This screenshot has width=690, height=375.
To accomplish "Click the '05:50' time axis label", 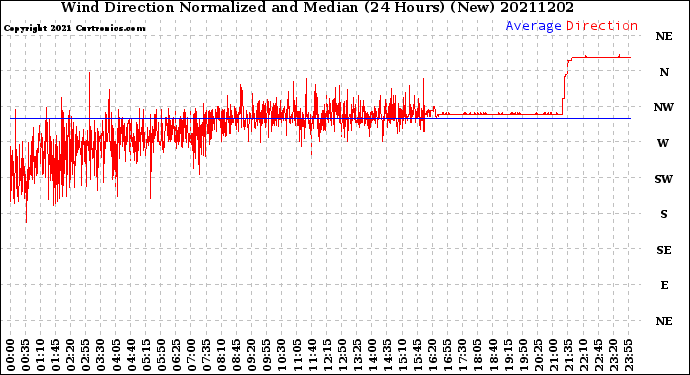I will (161, 355).
